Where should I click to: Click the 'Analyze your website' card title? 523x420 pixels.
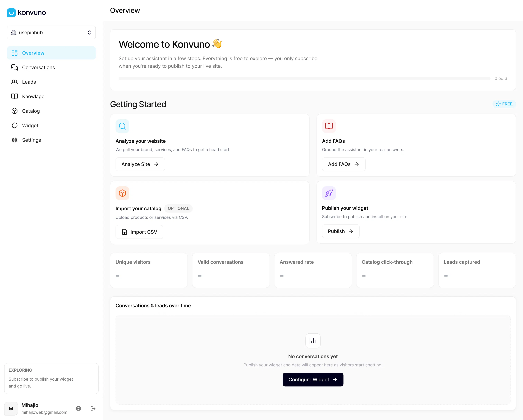(140, 141)
